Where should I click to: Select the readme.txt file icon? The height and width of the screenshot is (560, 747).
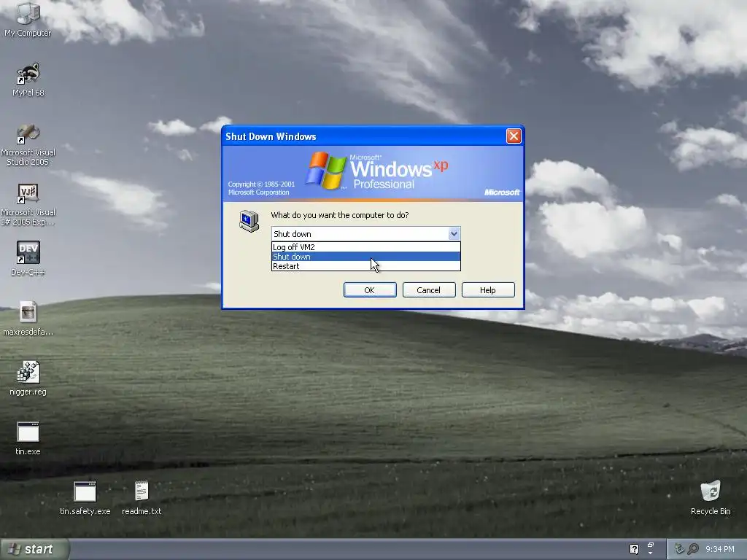pyautogui.click(x=142, y=497)
